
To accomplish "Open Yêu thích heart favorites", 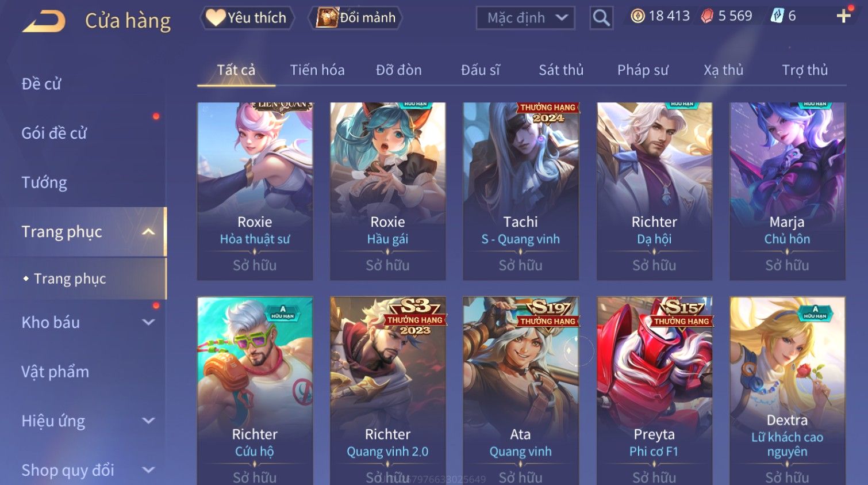I will coord(247,18).
